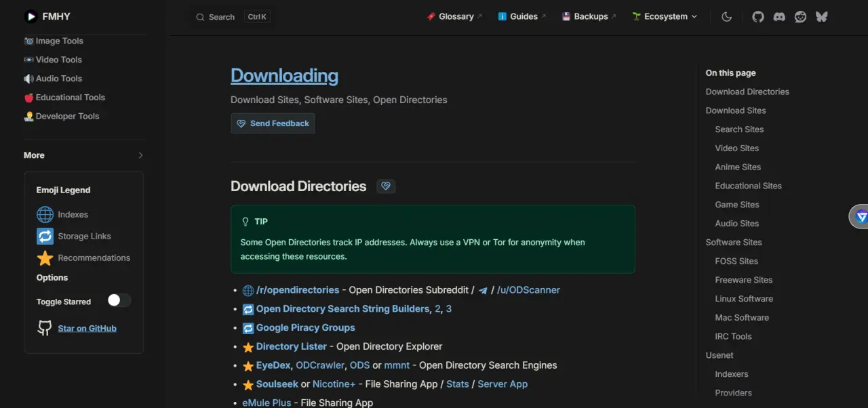The width and height of the screenshot is (868, 408).
Task: Jump to Anime Sites in page outline
Action: click(738, 167)
